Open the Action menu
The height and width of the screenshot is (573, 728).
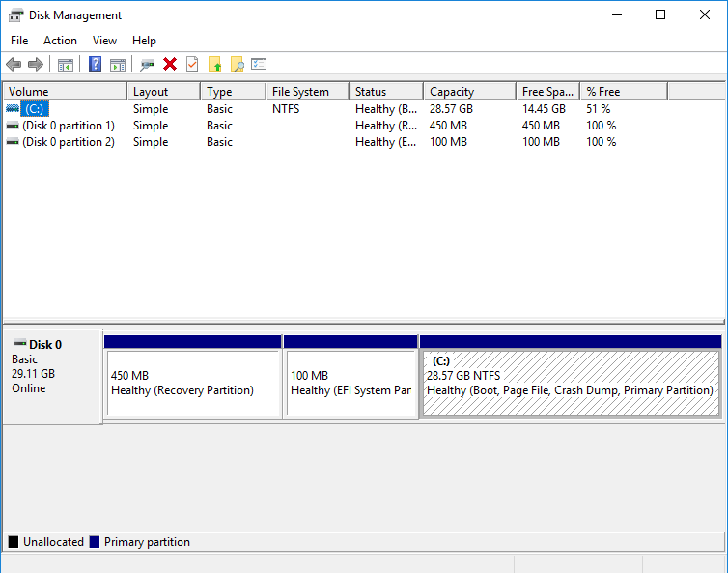tap(60, 41)
